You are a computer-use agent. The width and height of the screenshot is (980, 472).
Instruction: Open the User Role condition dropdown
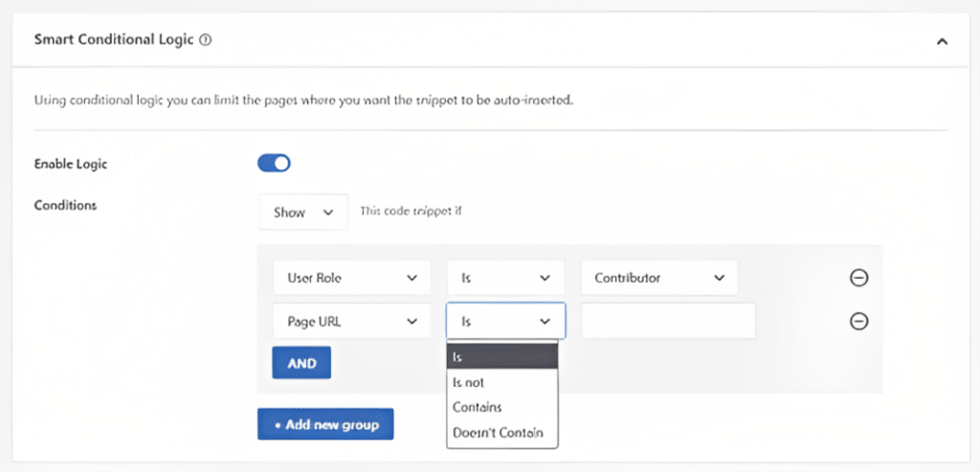(351, 278)
